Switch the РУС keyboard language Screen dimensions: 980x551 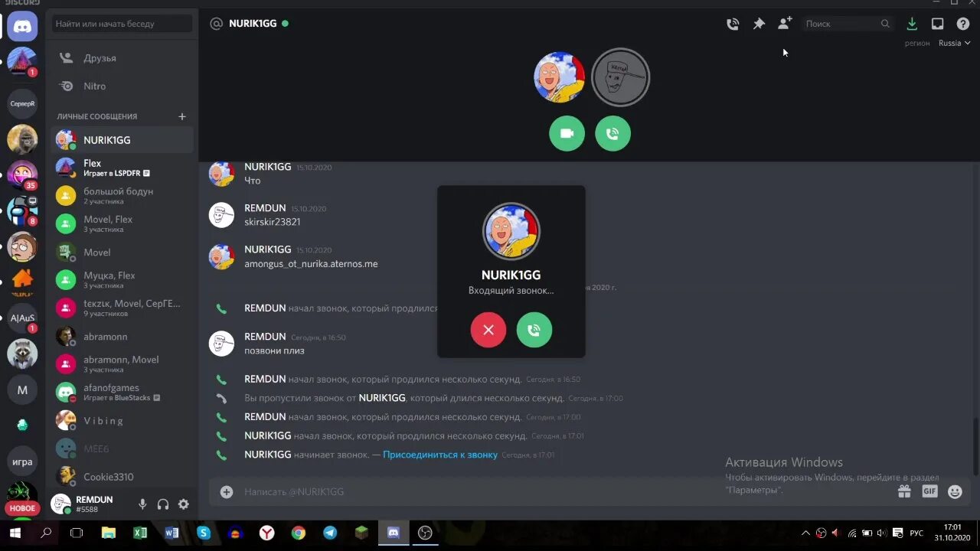click(916, 533)
